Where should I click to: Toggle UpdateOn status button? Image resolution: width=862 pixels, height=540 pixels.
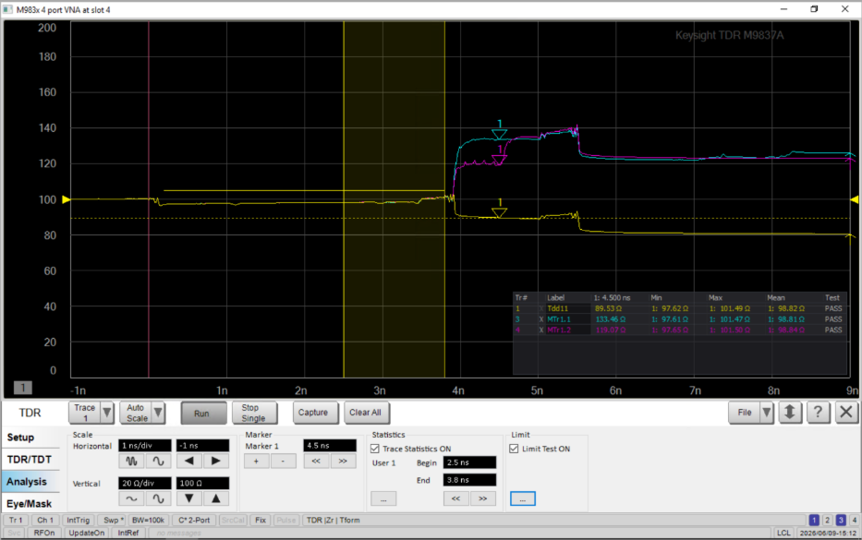pos(86,533)
